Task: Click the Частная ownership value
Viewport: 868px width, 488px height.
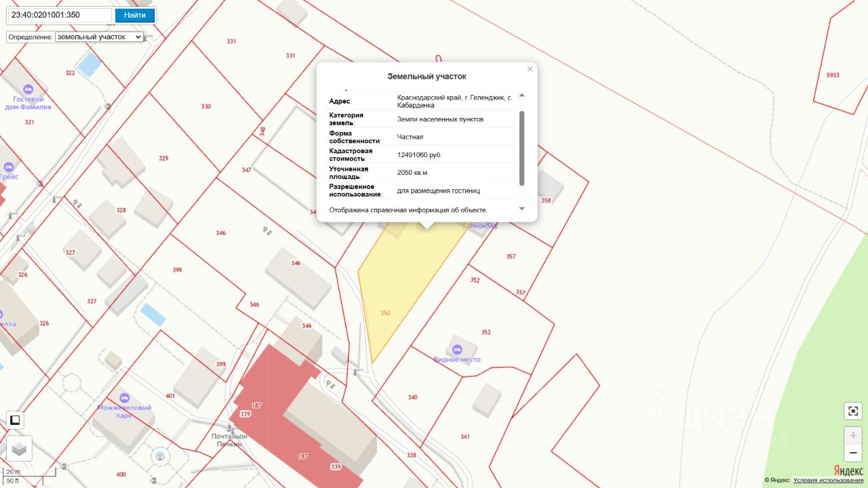Action: point(410,137)
